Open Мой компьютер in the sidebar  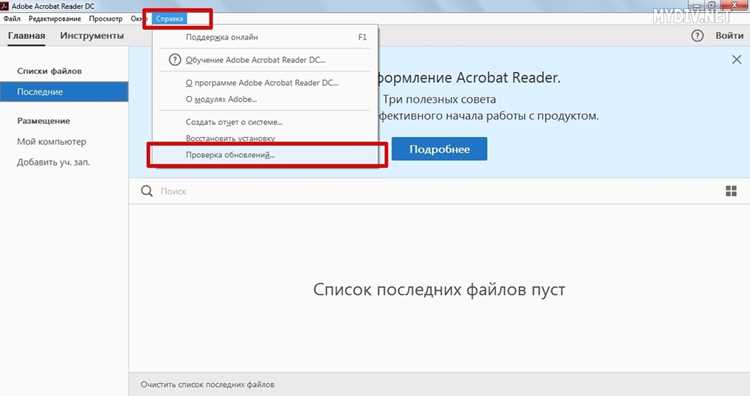(52, 142)
